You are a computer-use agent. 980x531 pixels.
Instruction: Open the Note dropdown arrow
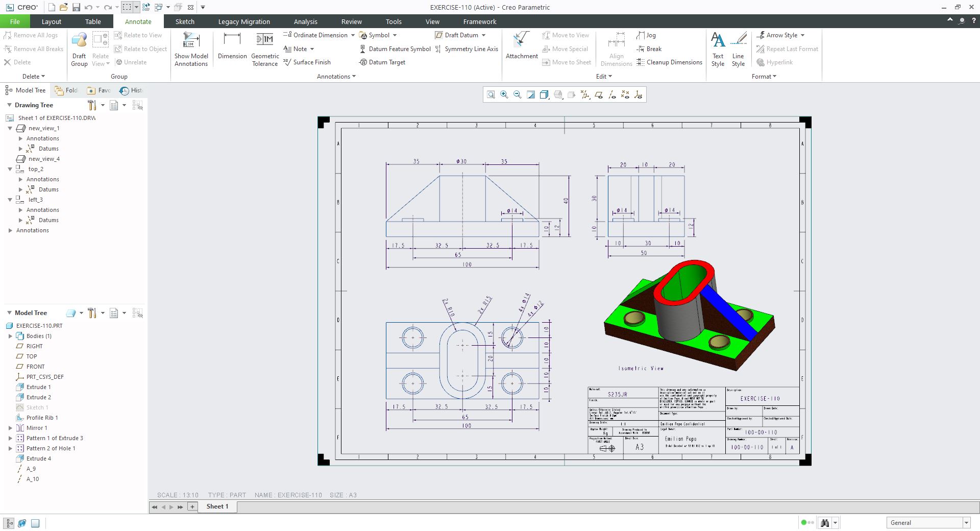pyautogui.click(x=312, y=49)
